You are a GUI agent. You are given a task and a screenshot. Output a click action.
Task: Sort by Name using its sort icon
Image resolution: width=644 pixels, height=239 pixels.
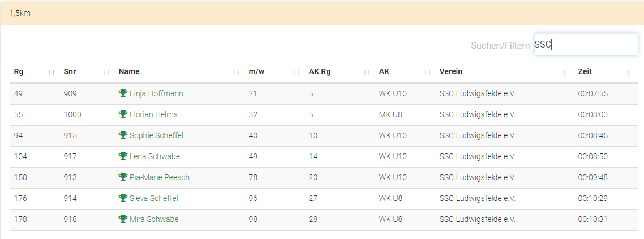point(237,72)
